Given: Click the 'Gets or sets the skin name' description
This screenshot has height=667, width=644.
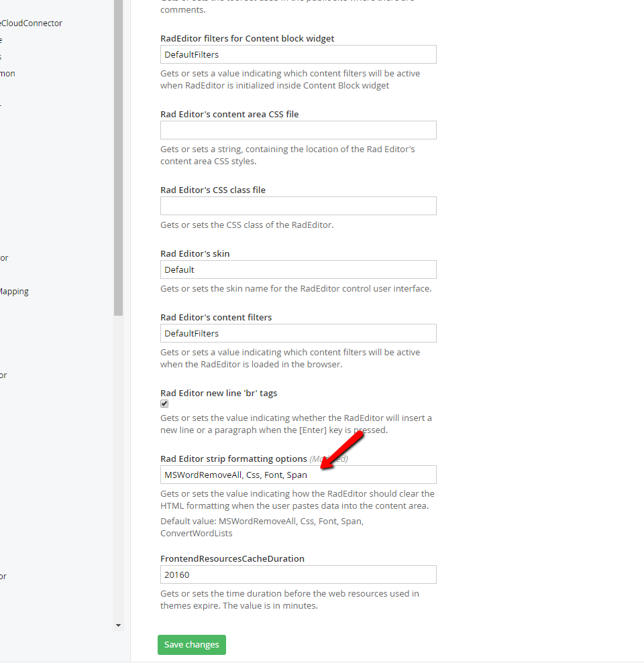Looking at the screenshot, I should (296, 288).
